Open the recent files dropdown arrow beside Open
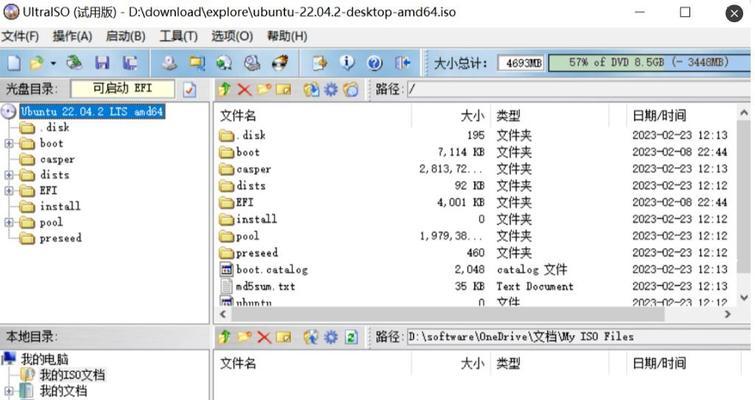The image size is (755, 400). click(53, 64)
